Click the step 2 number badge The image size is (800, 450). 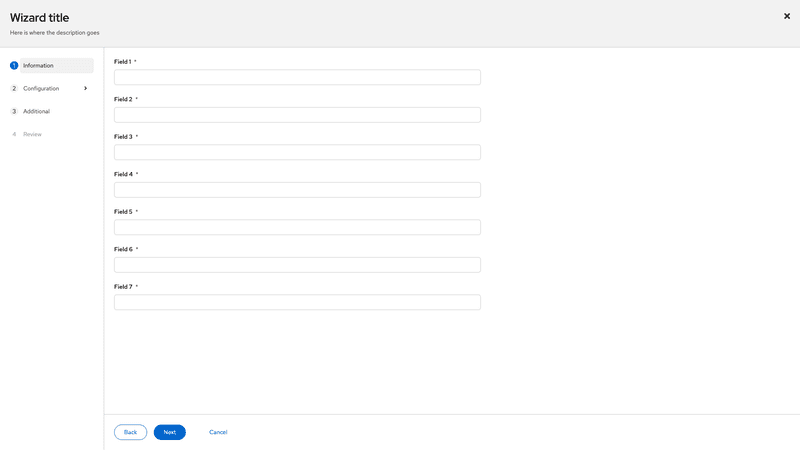[x=14, y=88]
